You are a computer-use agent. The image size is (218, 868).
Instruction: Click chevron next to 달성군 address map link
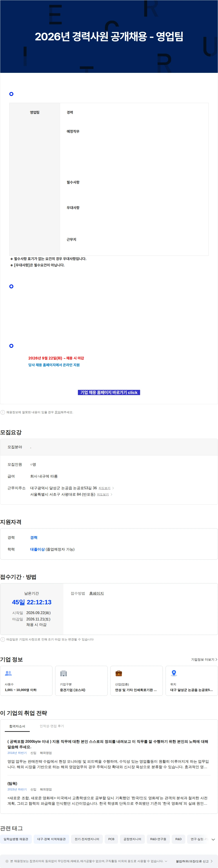coord(113,488)
